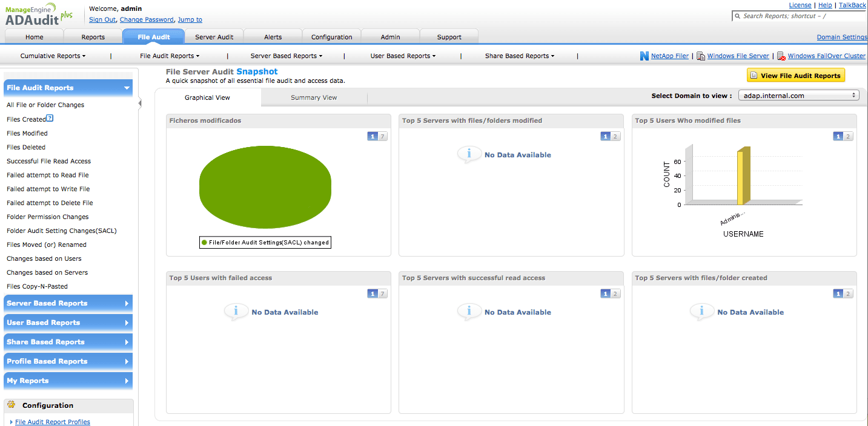Click the green SACL changed legend swatch
This screenshot has width=868, height=426.
point(205,243)
